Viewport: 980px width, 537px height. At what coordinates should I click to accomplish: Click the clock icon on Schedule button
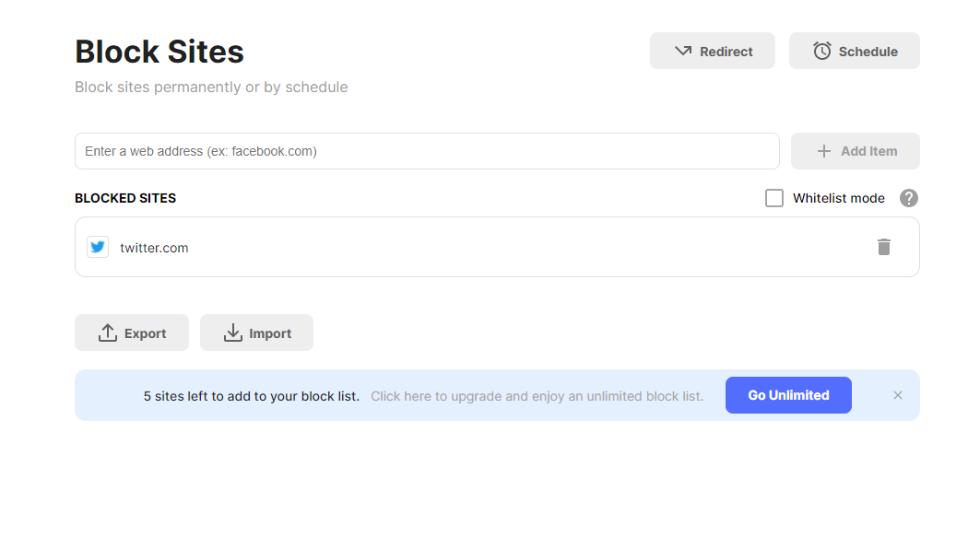point(821,51)
